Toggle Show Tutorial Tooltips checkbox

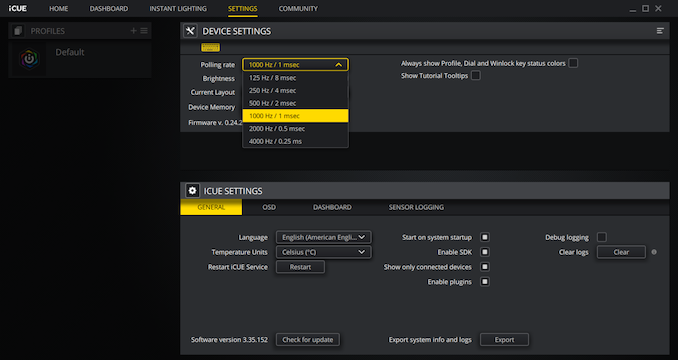476,76
